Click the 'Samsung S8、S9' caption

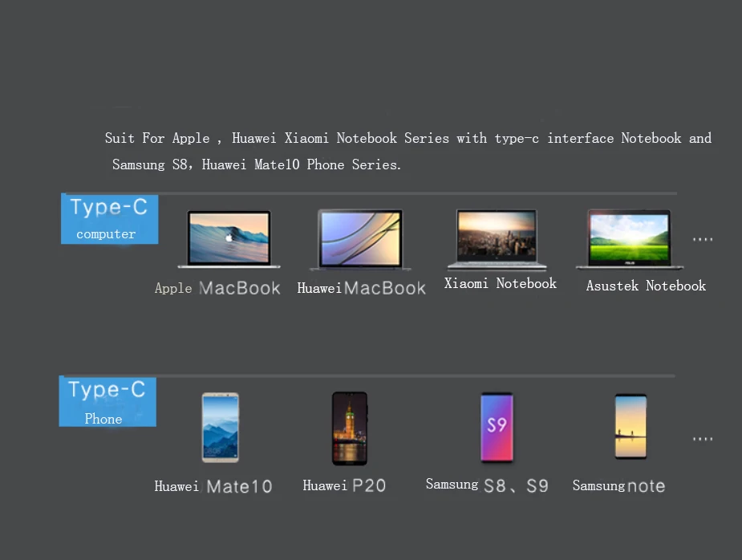pos(487,485)
